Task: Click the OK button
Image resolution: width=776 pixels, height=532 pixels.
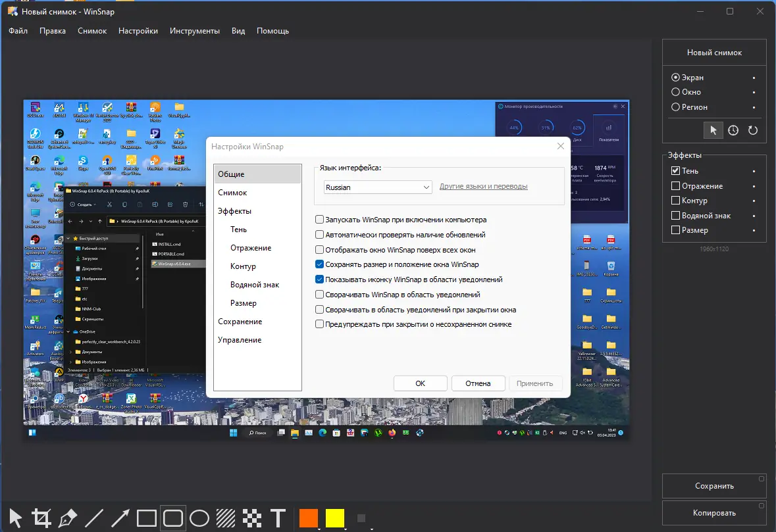Action: (x=420, y=383)
